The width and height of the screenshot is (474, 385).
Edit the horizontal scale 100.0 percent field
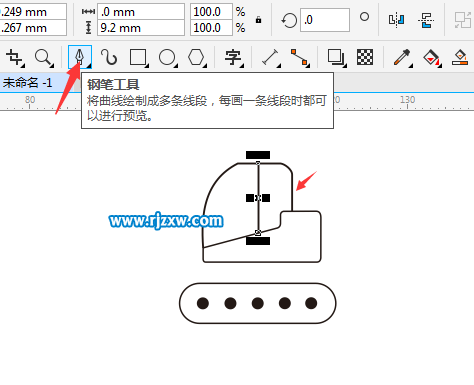pyautogui.click(x=211, y=12)
